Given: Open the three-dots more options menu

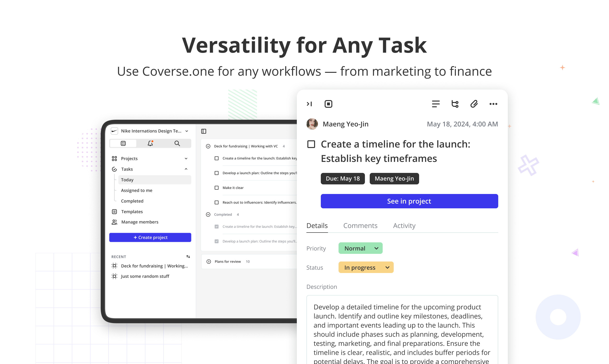Looking at the screenshot, I should [x=493, y=104].
